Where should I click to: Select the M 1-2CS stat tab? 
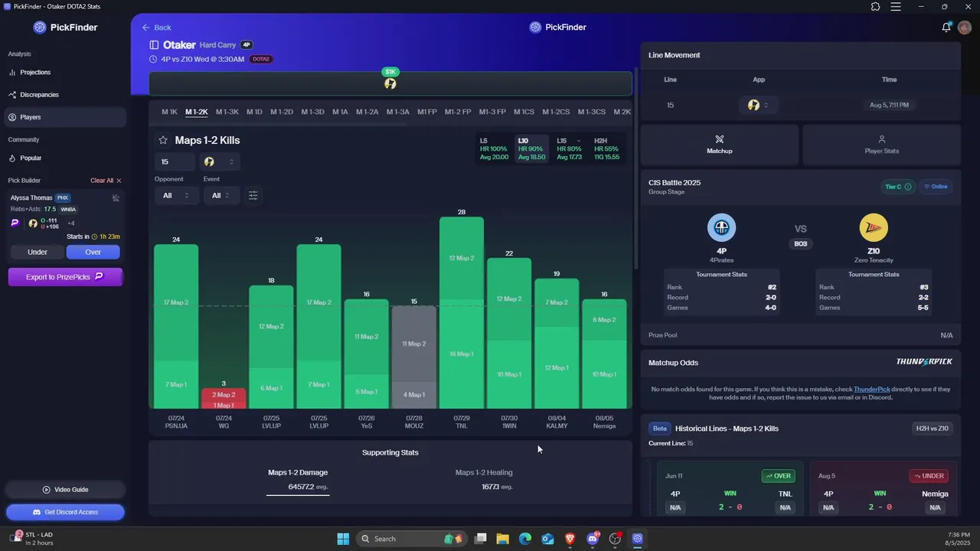click(x=556, y=112)
